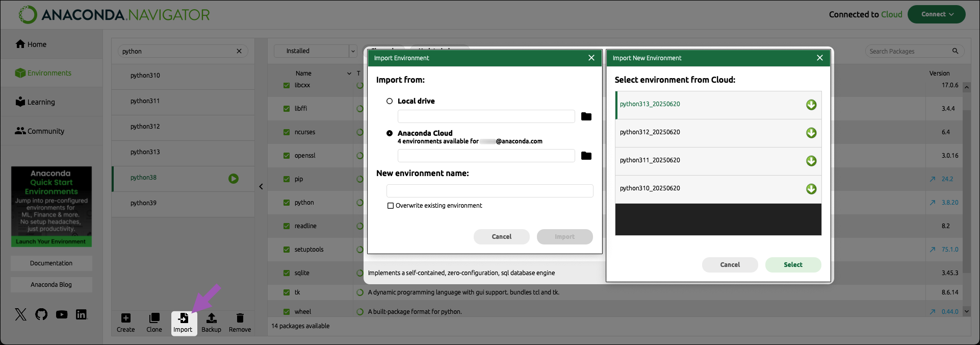The width and height of the screenshot is (980, 345).
Task: Close the Import New Environment dialog
Action: tap(820, 58)
